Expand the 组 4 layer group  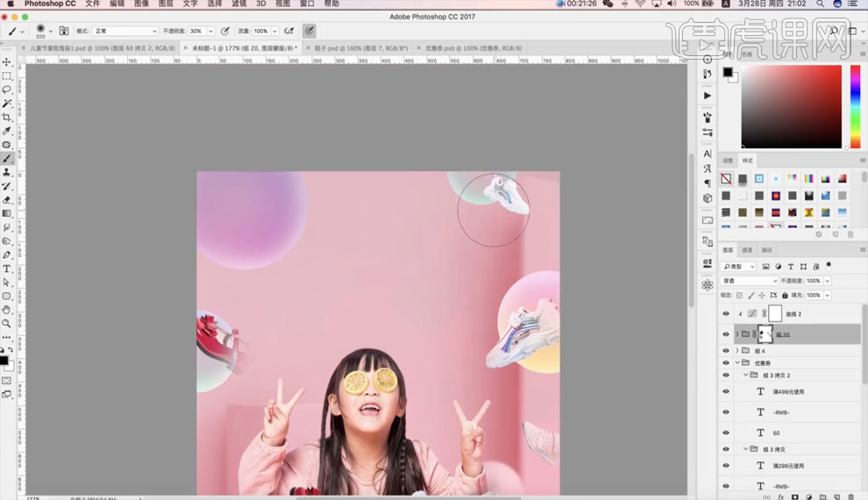[x=736, y=350]
